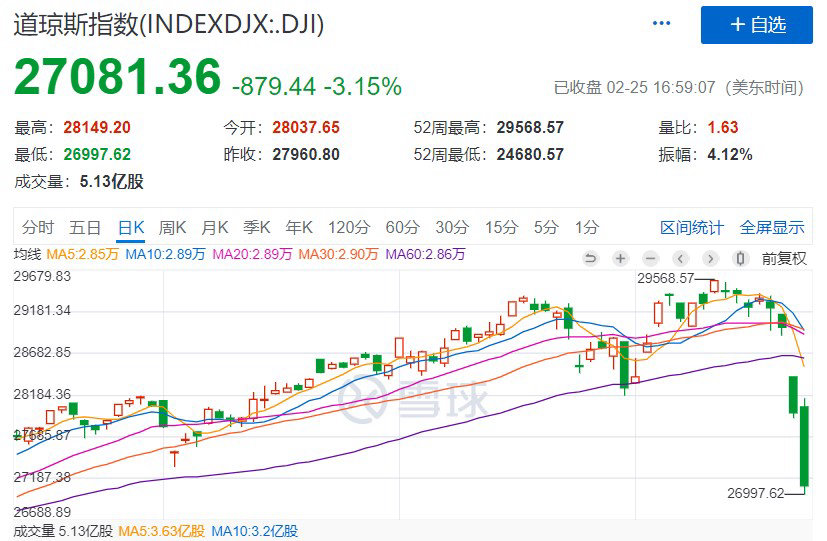Zoom in chart with plus icon

pos(620,258)
